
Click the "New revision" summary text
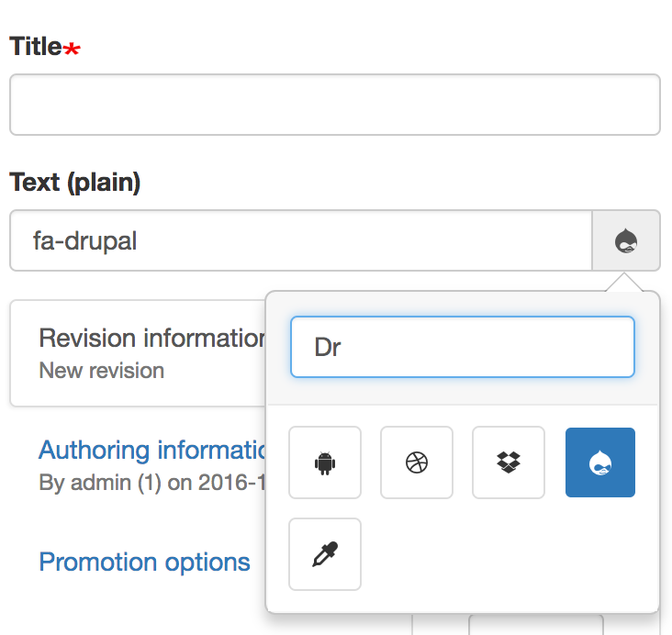[x=101, y=371]
